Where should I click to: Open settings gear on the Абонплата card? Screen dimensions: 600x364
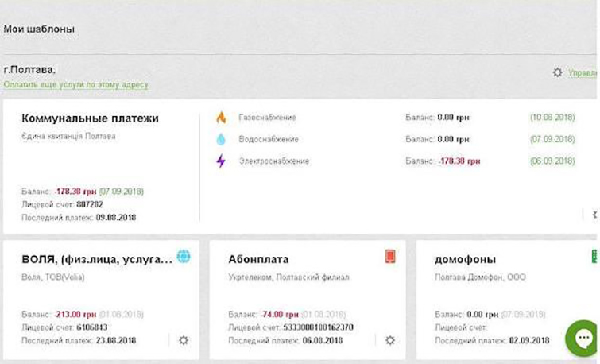coord(389,340)
